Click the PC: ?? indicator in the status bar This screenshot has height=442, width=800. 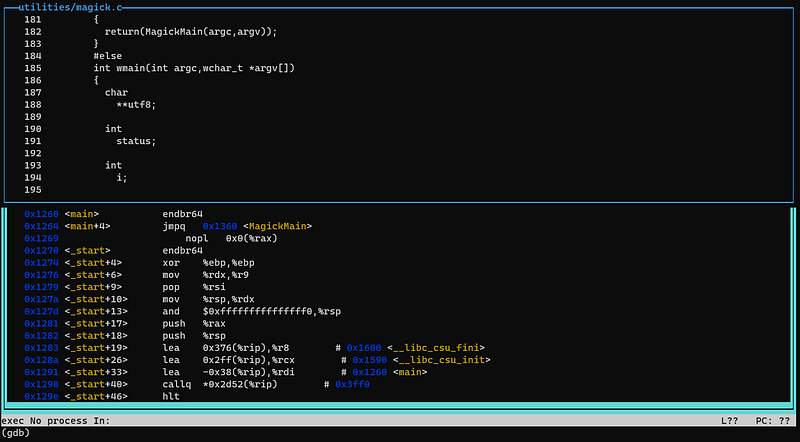point(773,421)
